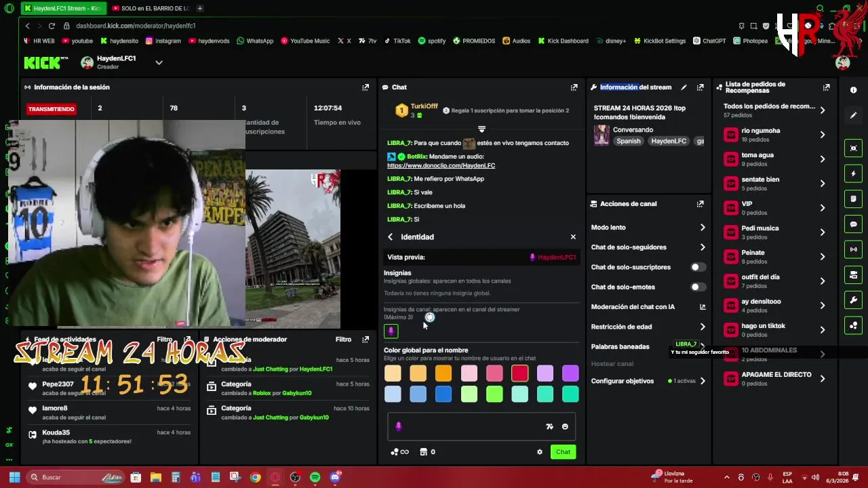The image size is (868, 488).
Task: Pick the orange name color swatch
Action: coord(443,373)
